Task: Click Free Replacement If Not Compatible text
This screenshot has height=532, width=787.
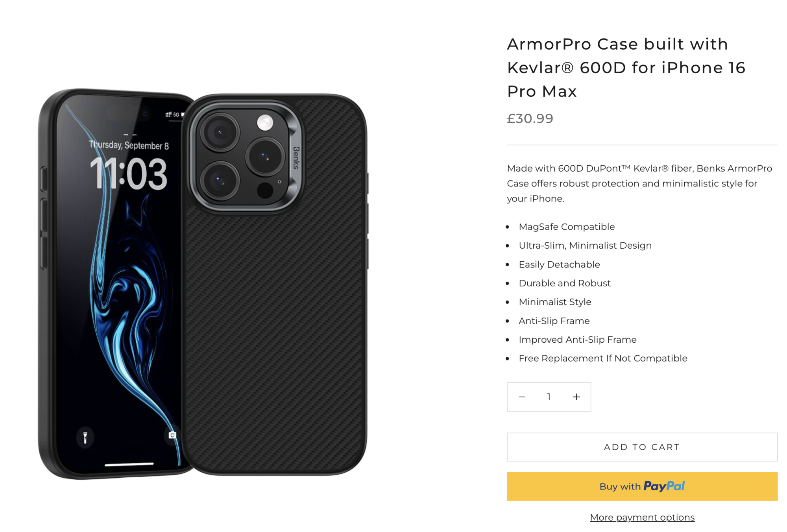Action: [x=603, y=358]
